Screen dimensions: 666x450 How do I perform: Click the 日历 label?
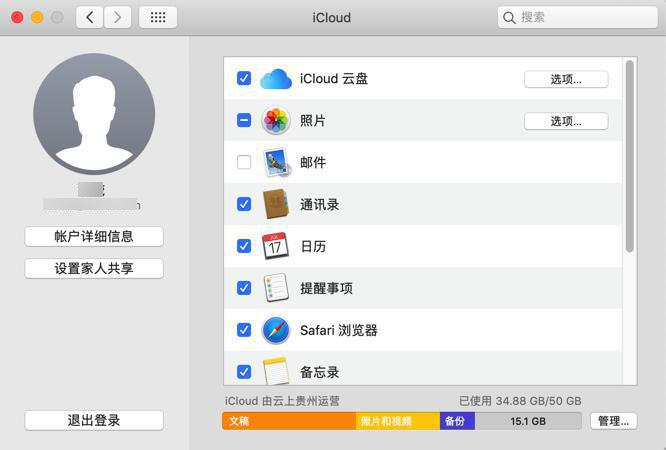(313, 246)
